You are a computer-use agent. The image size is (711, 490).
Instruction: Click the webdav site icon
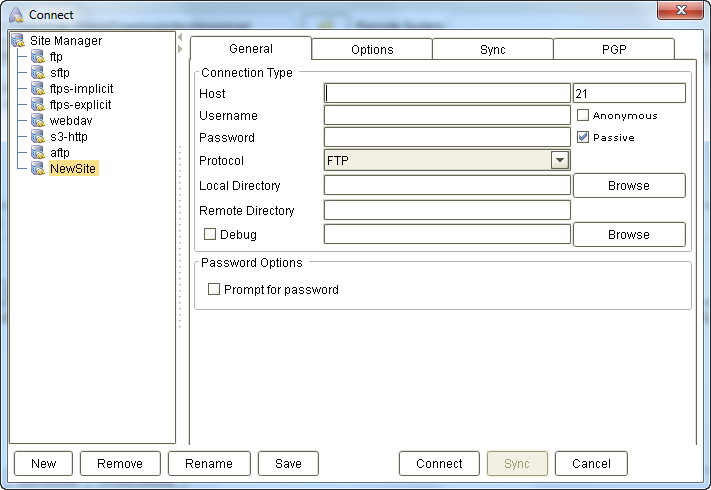click(x=38, y=121)
